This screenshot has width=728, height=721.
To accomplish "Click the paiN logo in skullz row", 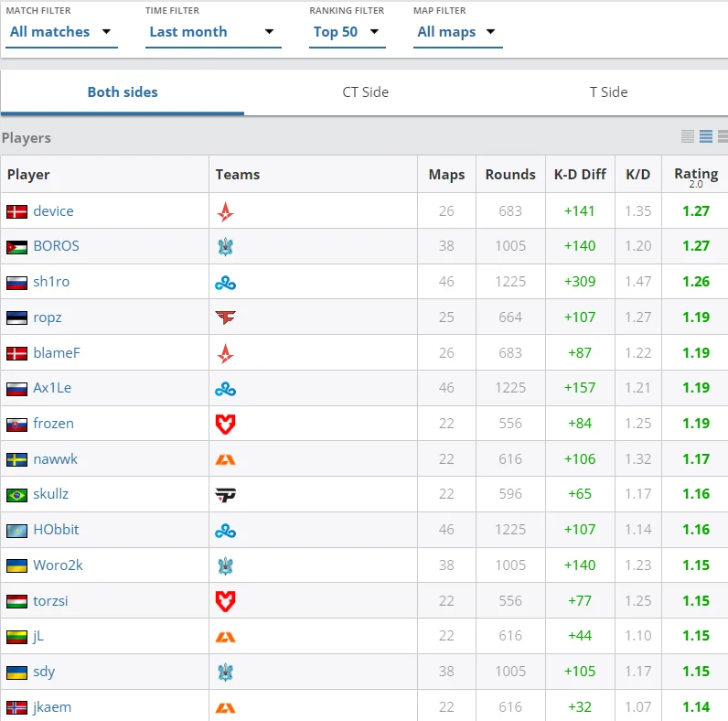I will (226, 495).
